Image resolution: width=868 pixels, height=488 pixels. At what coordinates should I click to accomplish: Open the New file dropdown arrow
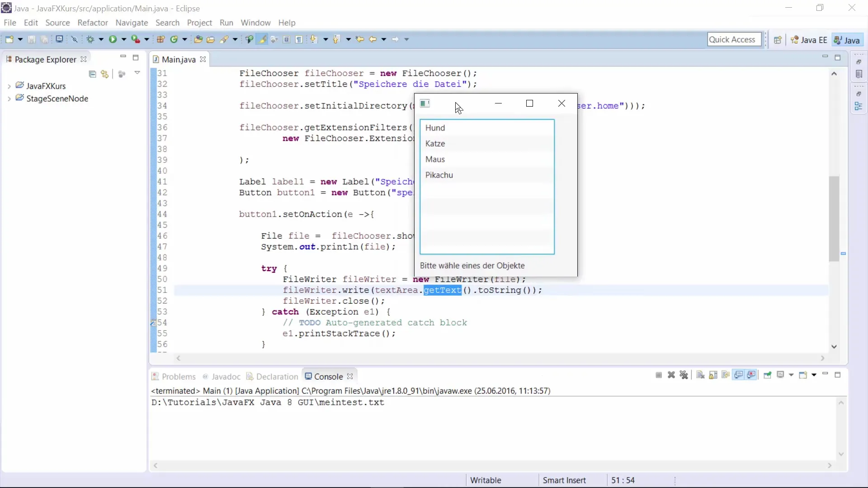click(x=20, y=40)
